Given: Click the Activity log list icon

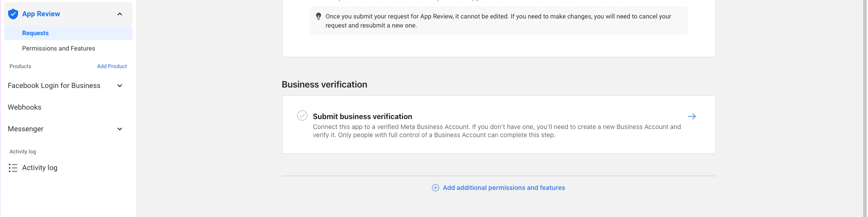Looking at the screenshot, I should pyautogui.click(x=13, y=168).
